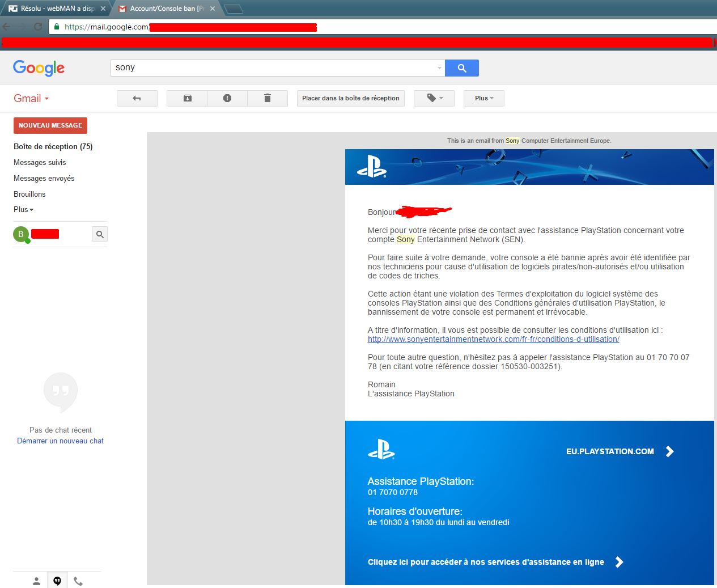Go back to the message list arrow

coord(137,98)
